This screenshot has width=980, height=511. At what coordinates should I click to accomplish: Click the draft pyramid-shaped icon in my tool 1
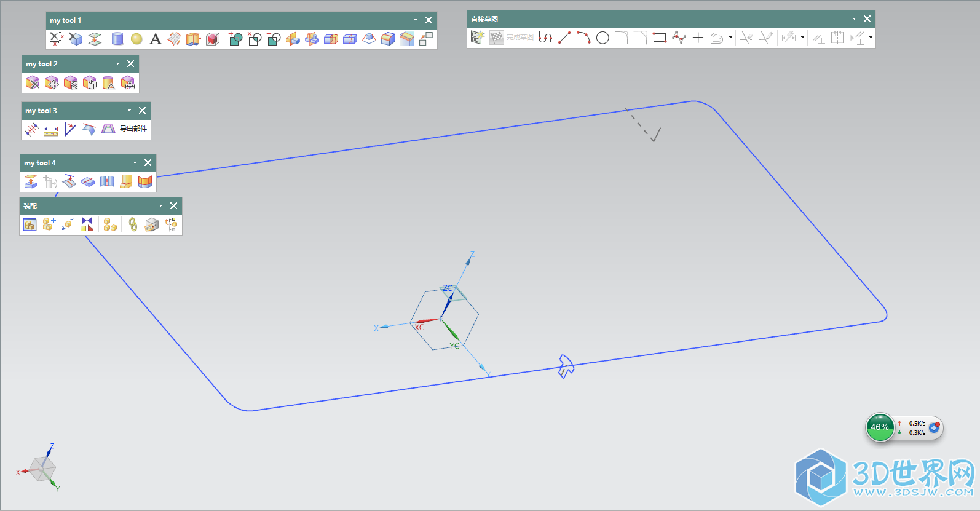pos(369,39)
